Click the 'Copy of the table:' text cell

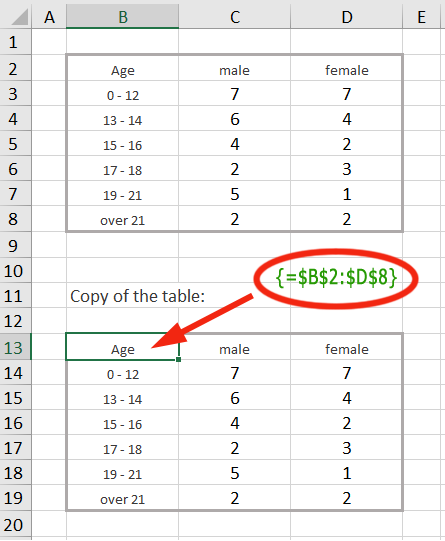[x=137, y=296]
